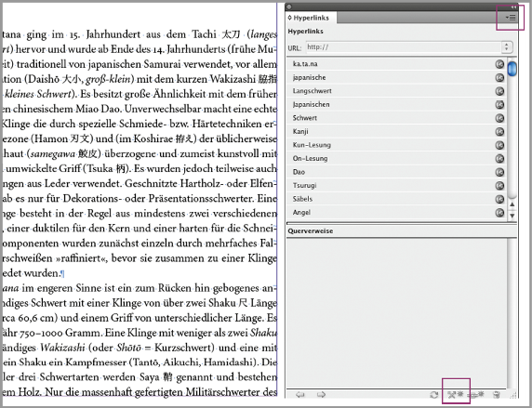Screen dimensions: 532x408
Task: Click the delete selected hyperlink trash icon
Action: pyautogui.click(x=497, y=394)
